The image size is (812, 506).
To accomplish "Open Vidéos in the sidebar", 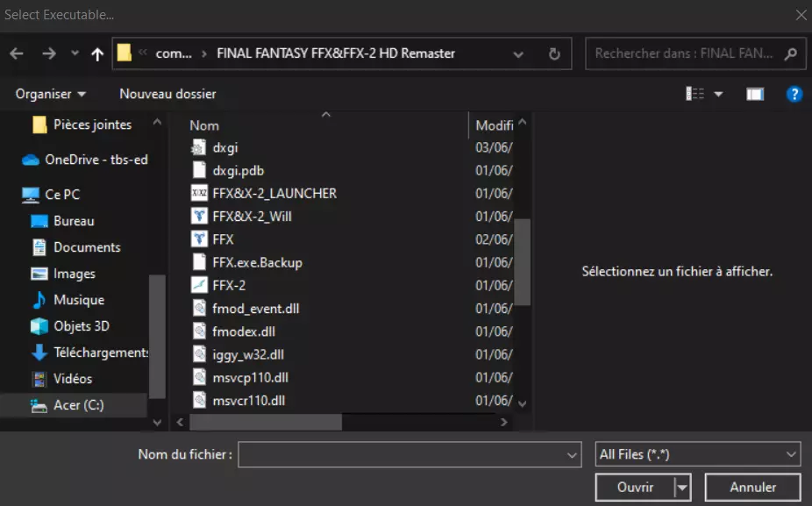I will [62, 379].
